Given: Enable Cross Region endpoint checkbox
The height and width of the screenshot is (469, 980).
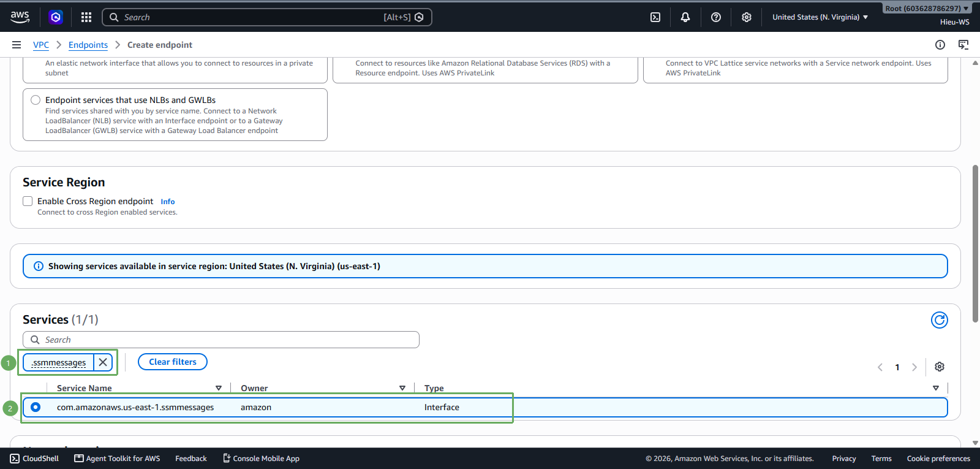Looking at the screenshot, I should [28, 201].
